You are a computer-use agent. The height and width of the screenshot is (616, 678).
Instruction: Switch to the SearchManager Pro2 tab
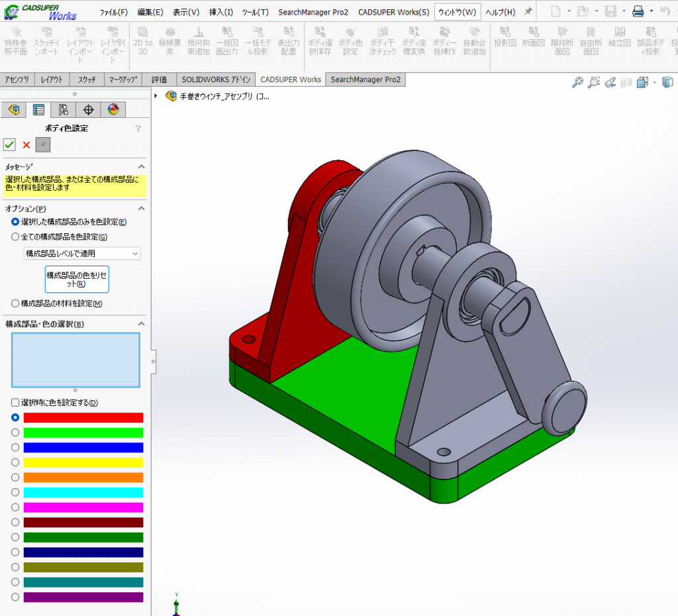click(x=365, y=79)
